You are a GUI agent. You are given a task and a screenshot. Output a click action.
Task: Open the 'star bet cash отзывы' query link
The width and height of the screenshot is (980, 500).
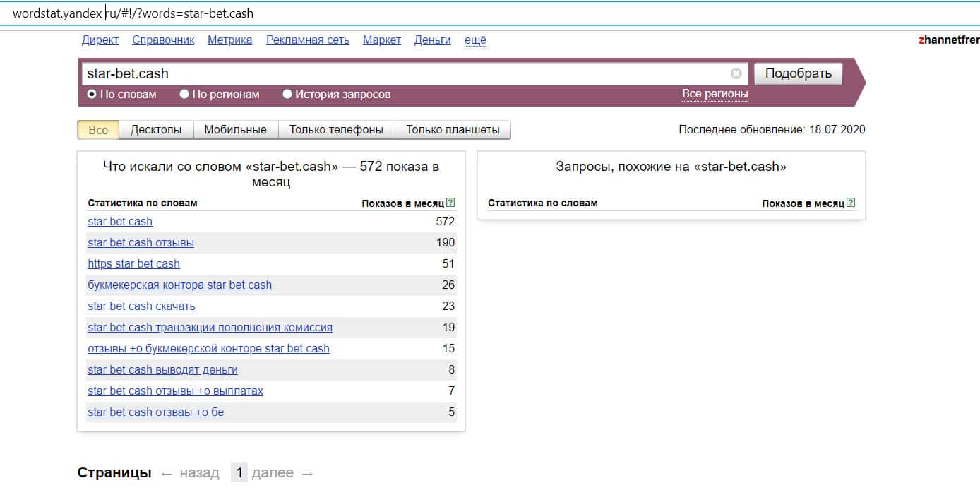point(141,243)
